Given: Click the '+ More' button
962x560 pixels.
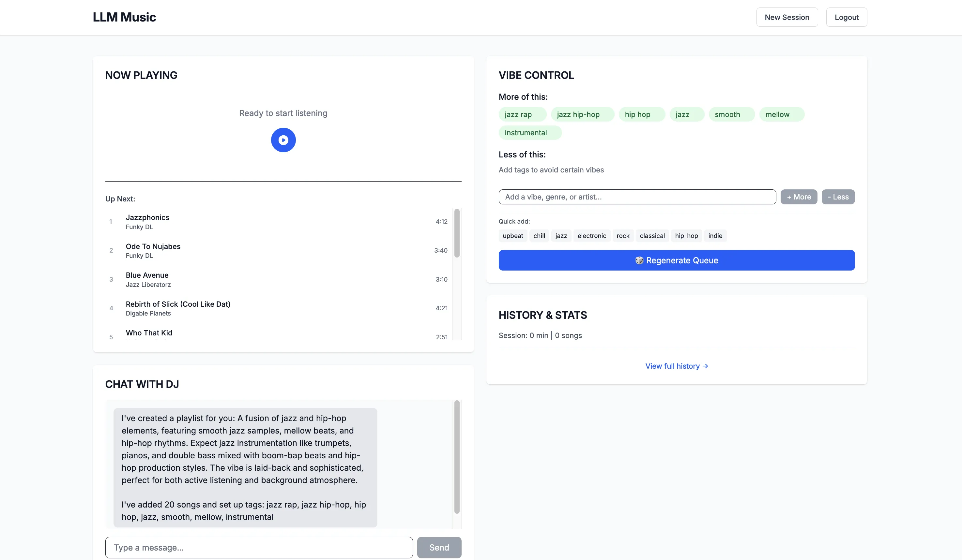Looking at the screenshot, I should (798, 197).
